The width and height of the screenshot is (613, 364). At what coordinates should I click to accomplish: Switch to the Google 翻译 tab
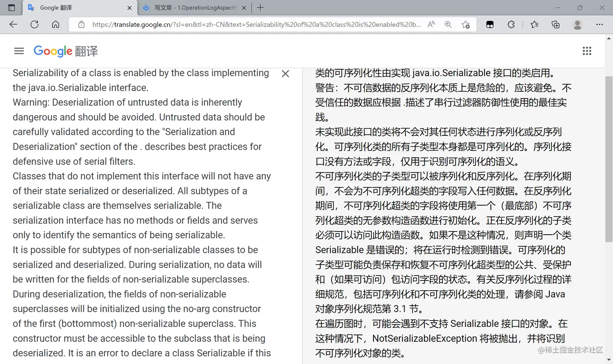[79, 8]
